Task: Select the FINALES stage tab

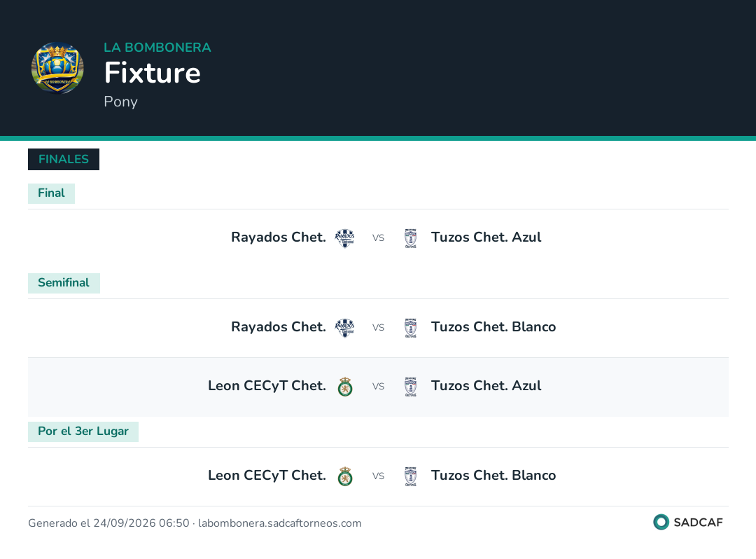Action: click(64, 159)
